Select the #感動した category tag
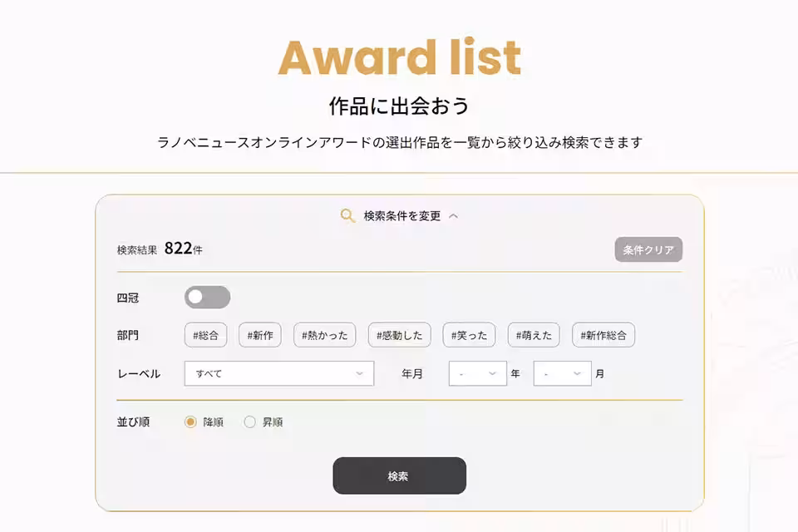Viewport: 798px width, 532px height. point(398,334)
